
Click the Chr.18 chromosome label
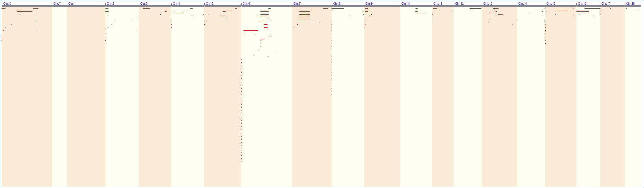(630, 3)
